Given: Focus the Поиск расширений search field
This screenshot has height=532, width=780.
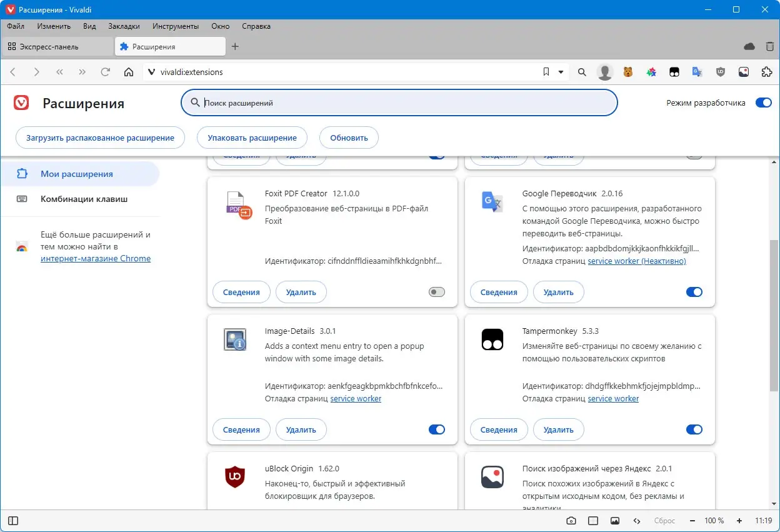Looking at the screenshot, I should tap(399, 103).
